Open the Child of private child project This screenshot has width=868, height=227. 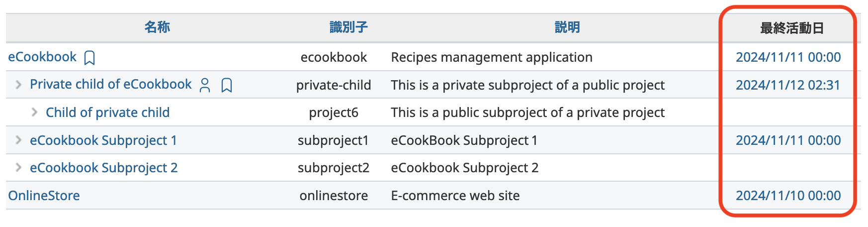[x=108, y=113]
